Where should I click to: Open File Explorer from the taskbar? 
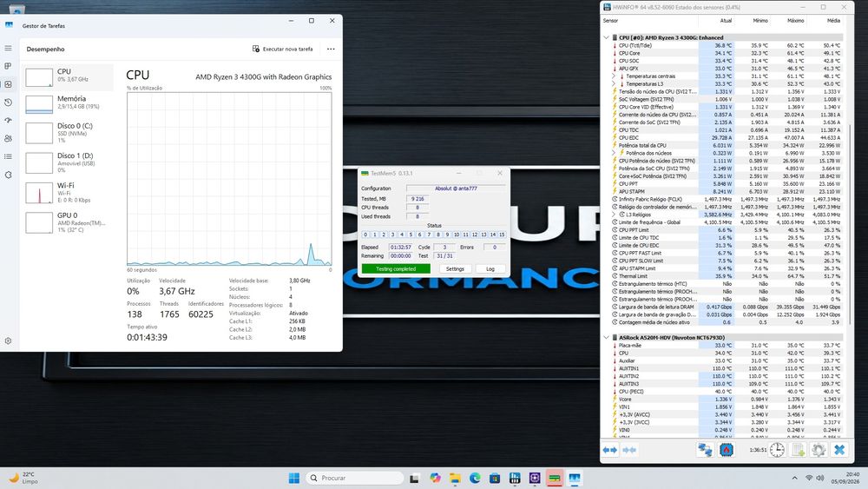(x=455, y=478)
